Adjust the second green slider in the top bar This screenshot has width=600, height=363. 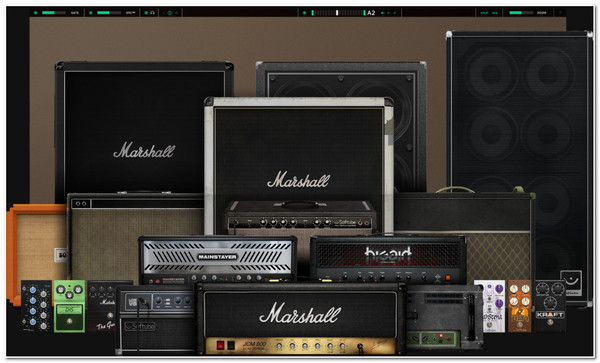[x=109, y=13]
